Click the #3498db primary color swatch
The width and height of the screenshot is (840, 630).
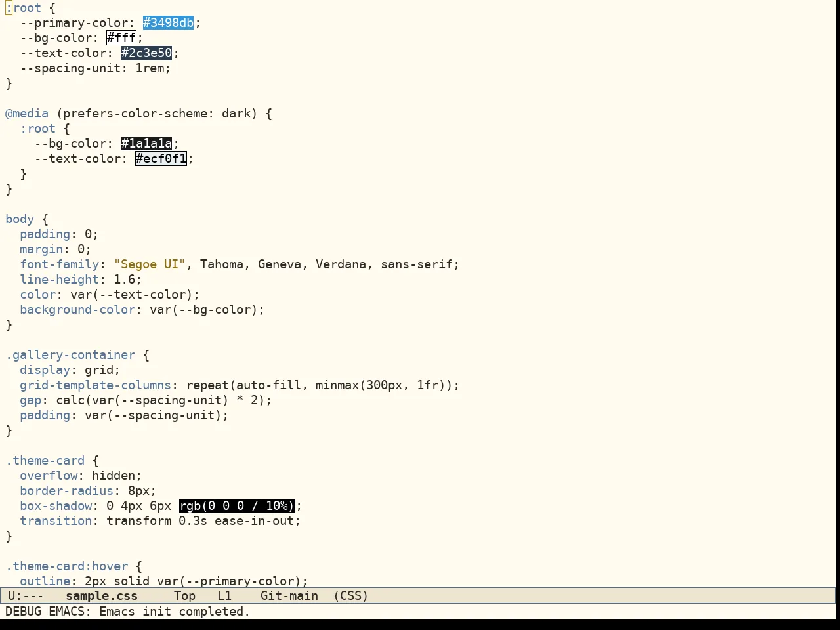(168, 23)
